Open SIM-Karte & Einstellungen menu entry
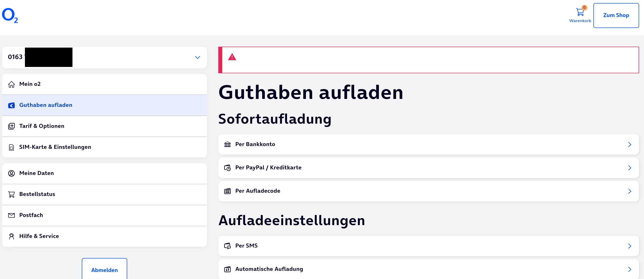 coord(55,147)
